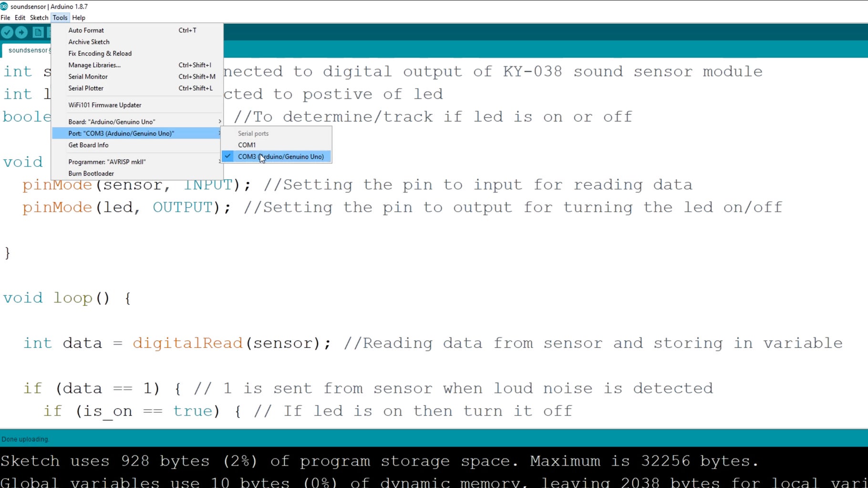Choose Fix Encoding & Reload
Screen dimensions: 868x488
pyautogui.click(x=137, y=53)
